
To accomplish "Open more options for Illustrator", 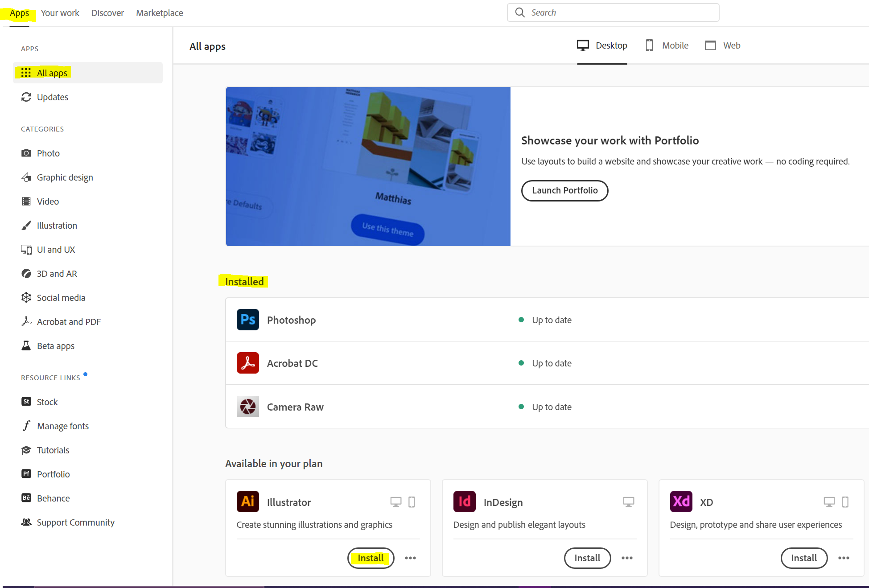I will click(410, 558).
